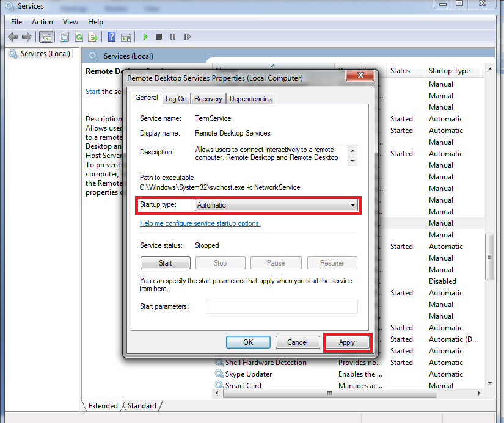504x423 pixels.
Task: Click the svchost.exe executable path text
Action: point(220,187)
